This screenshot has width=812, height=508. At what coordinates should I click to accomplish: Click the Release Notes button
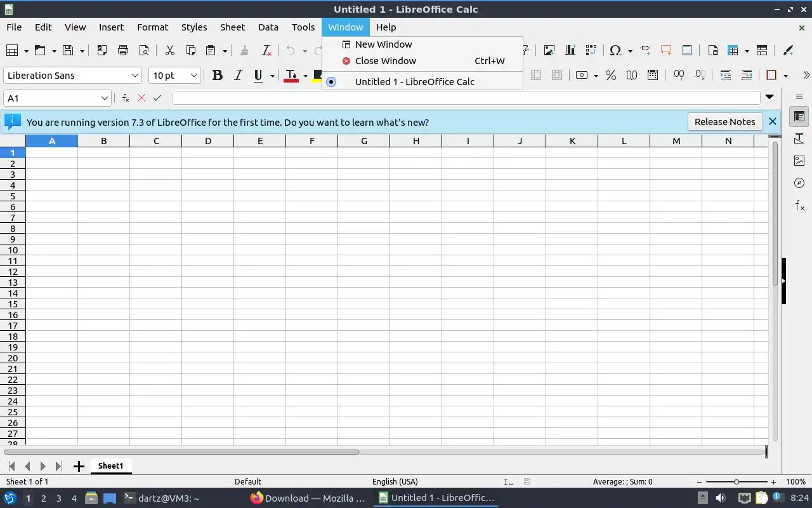pyautogui.click(x=724, y=121)
